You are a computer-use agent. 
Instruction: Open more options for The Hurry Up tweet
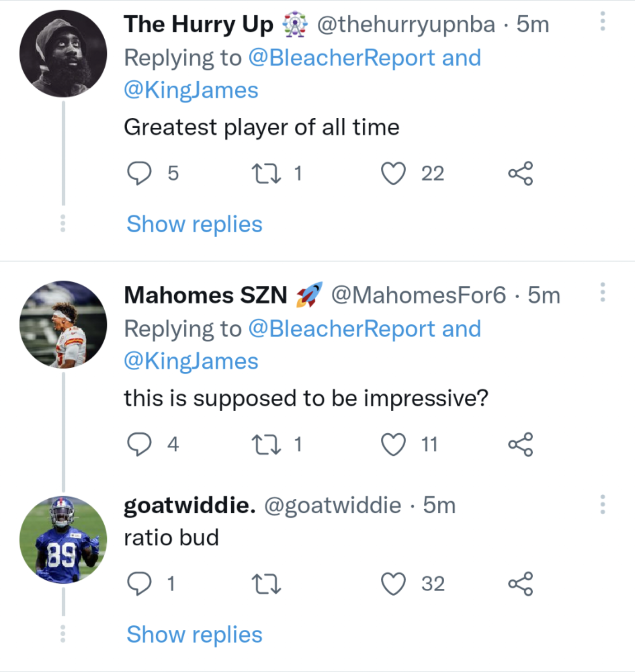(603, 21)
